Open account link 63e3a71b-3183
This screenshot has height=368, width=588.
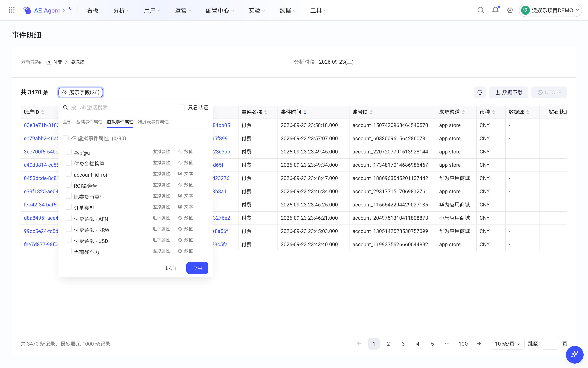[x=41, y=125]
